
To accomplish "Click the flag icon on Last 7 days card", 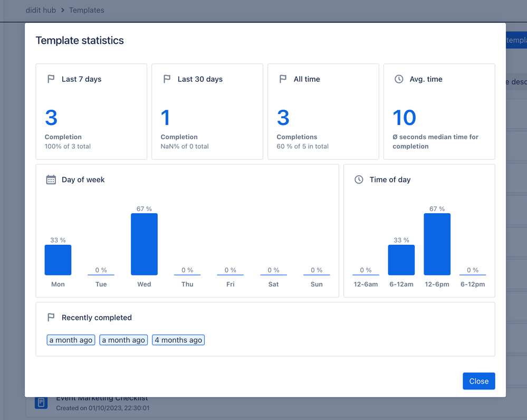I will [x=51, y=79].
